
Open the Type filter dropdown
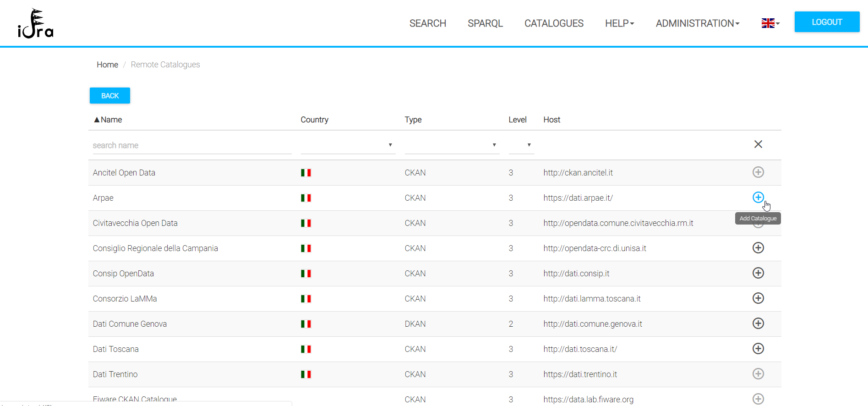452,145
